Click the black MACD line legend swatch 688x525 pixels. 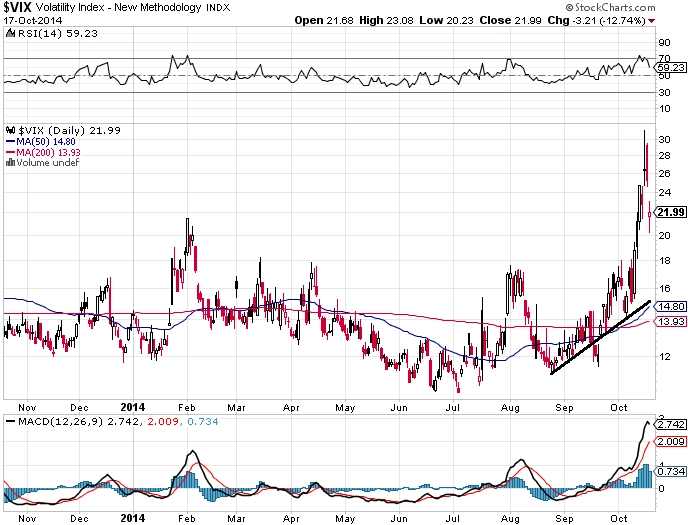[11, 421]
